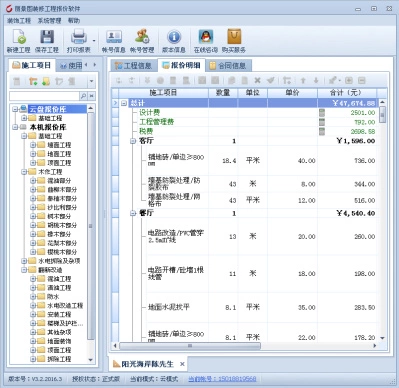Image resolution: width=399 pixels, height=388 pixels.
Task: Switch to the 合同信息 tab
Action: coord(228,66)
